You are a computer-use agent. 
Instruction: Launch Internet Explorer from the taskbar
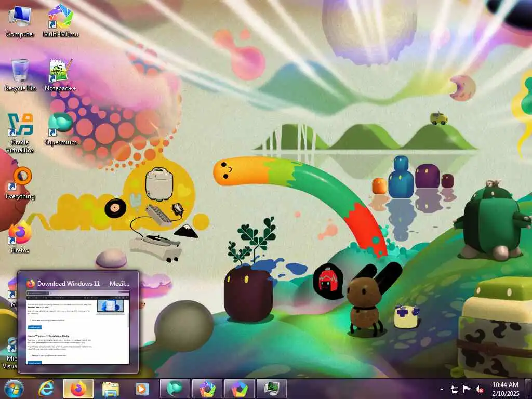pyautogui.click(x=46, y=389)
